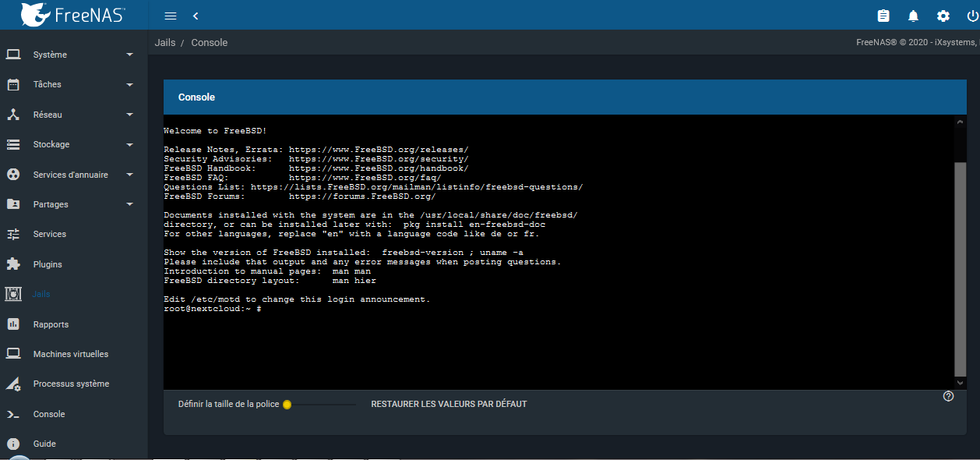Expand the Réseau menu

coord(48,115)
